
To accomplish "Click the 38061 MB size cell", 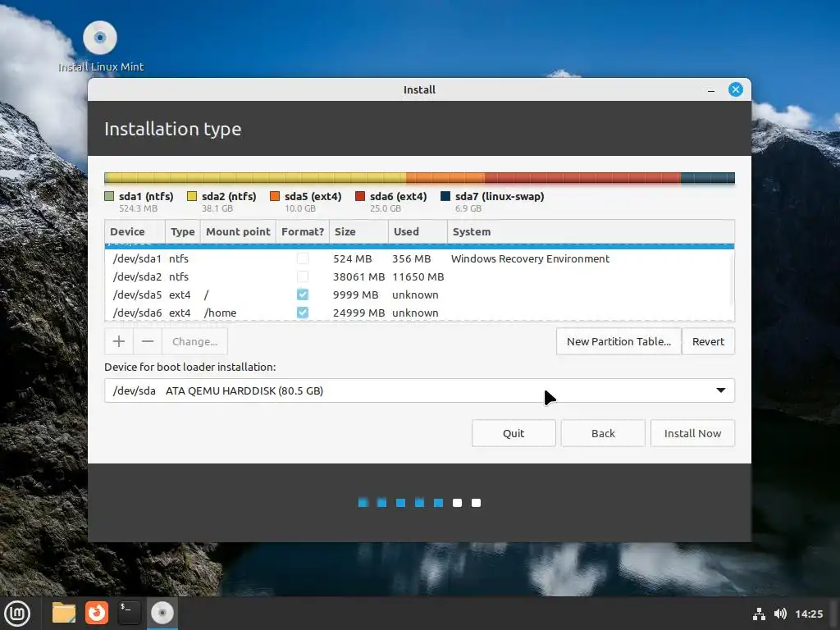I will 358,277.
